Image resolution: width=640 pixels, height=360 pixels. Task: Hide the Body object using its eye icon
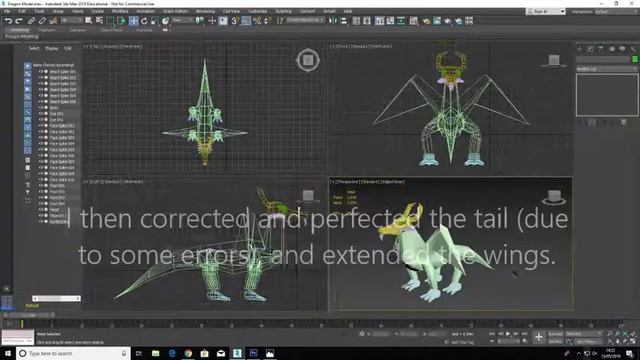[x=40, y=107]
